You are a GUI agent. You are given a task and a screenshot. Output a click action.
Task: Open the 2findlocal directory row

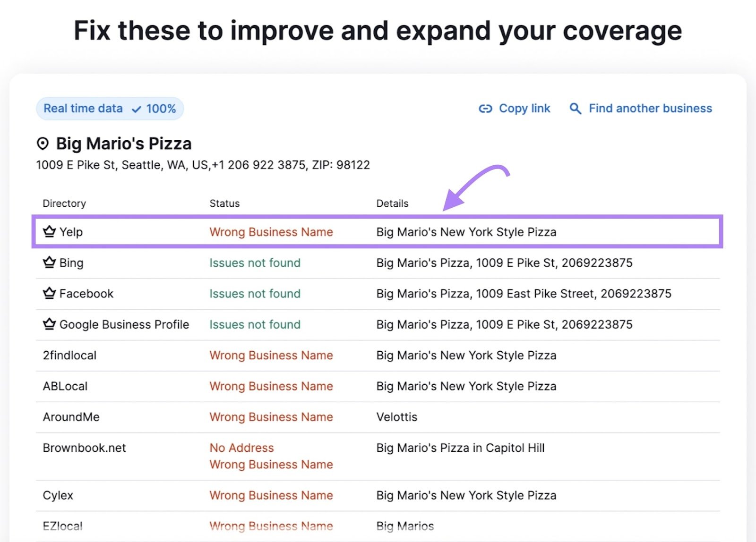(x=69, y=355)
